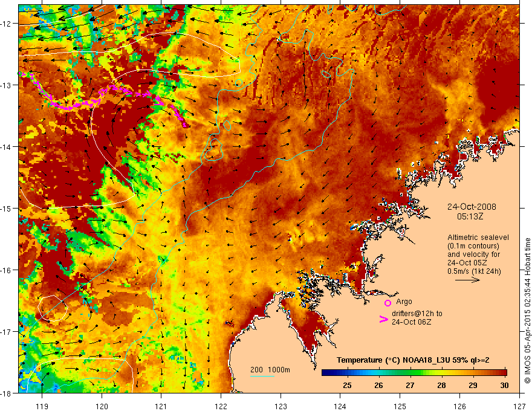Click the date text 24-Oct-2008
Screen dimensions: 532x411
(x=472, y=207)
